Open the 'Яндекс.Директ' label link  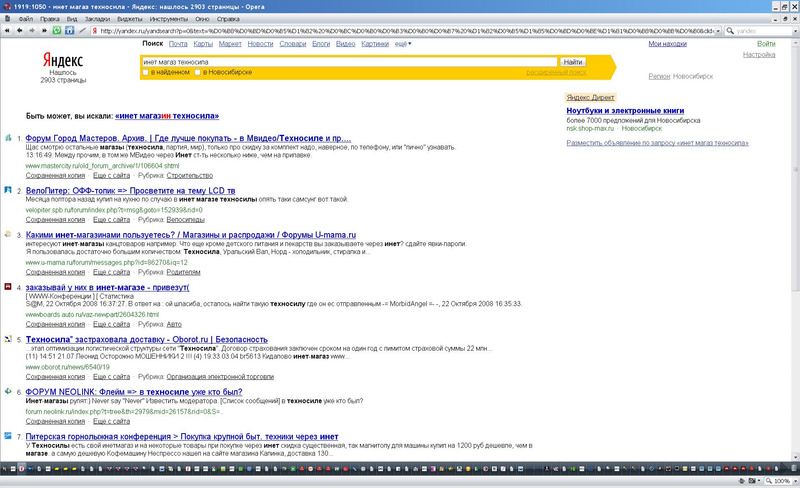tap(590, 97)
